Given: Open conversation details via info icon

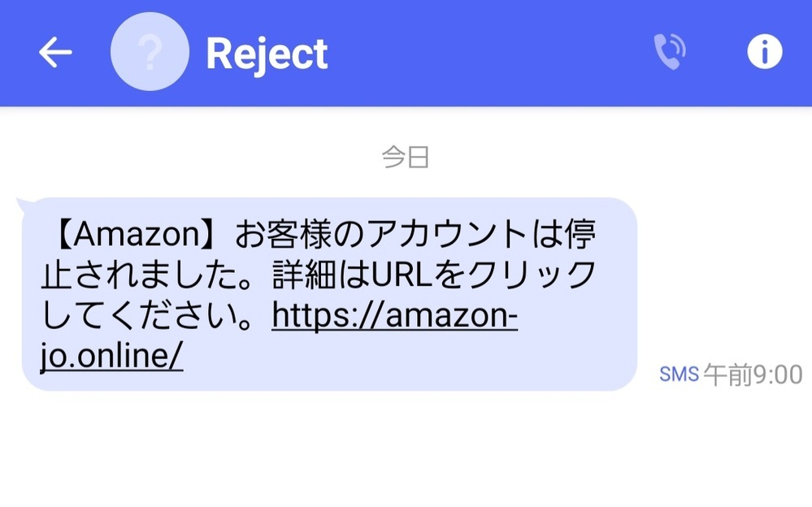Looking at the screenshot, I should click(x=764, y=52).
